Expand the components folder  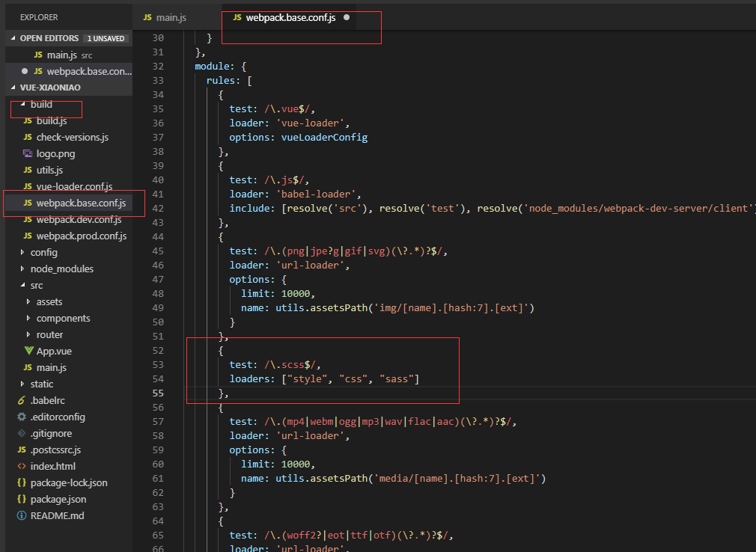pos(28,318)
